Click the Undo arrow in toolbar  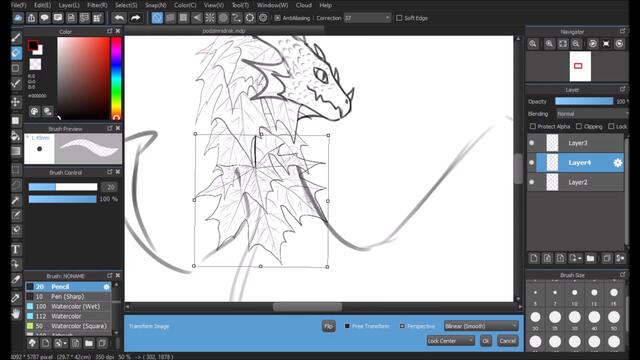pyautogui.click(x=119, y=18)
